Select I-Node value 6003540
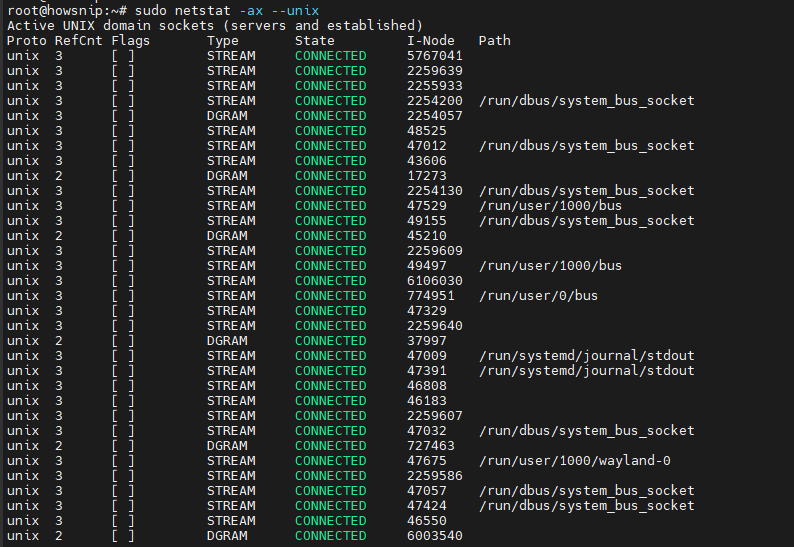This screenshot has width=794, height=547. 434,536
